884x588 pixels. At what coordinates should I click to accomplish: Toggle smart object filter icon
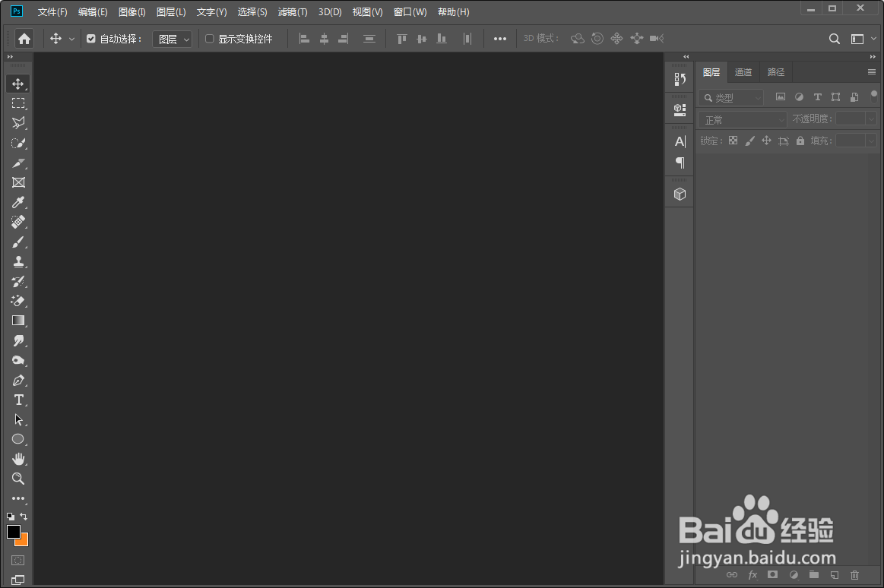tap(854, 97)
